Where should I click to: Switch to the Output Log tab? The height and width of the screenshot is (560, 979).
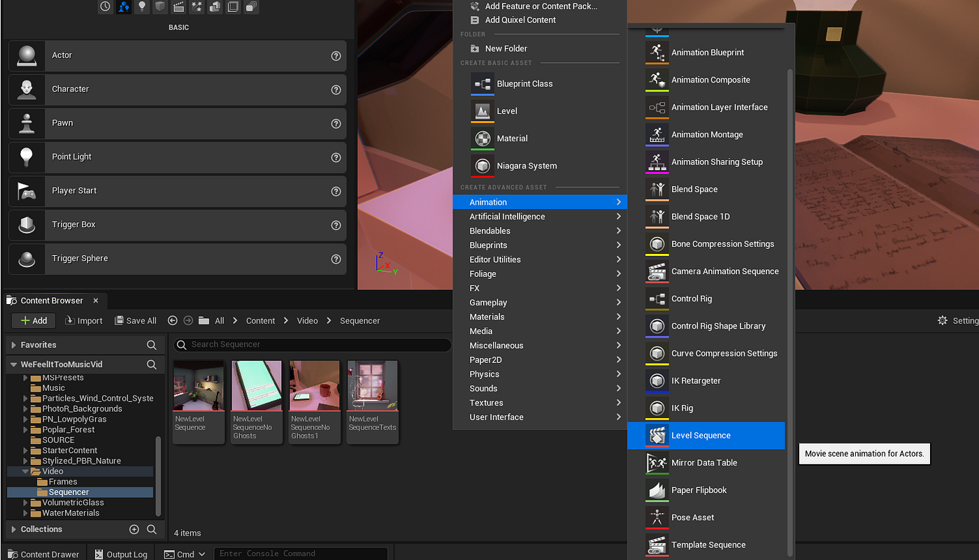click(x=120, y=554)
